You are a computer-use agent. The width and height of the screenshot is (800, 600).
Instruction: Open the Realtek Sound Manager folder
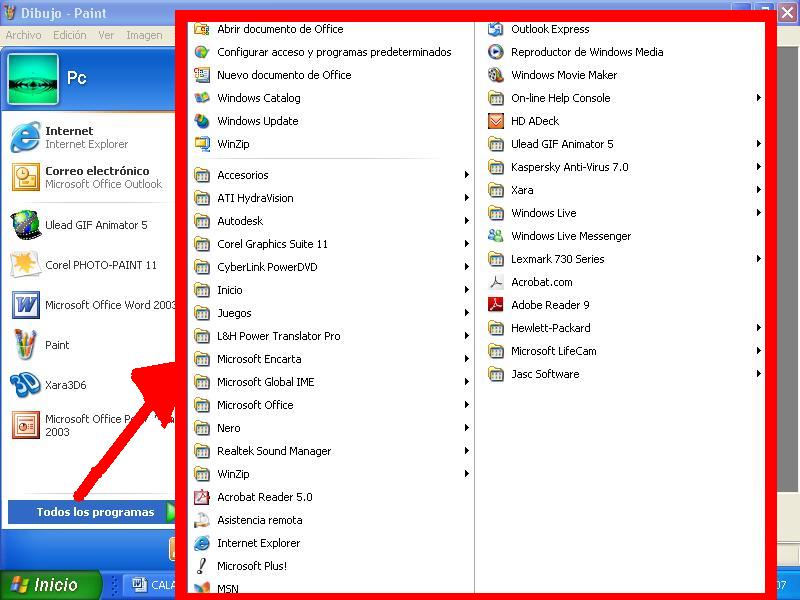pos(332,451)
